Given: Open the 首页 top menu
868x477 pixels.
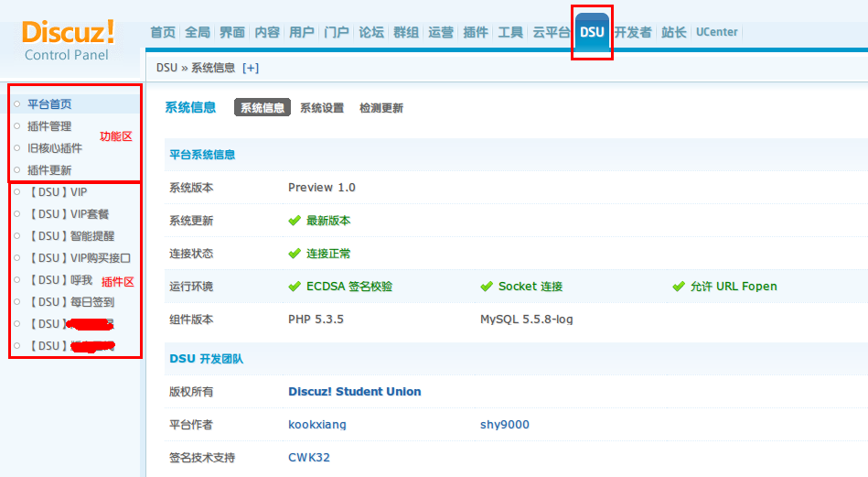Looking at the screenshot, I should 163,32.
